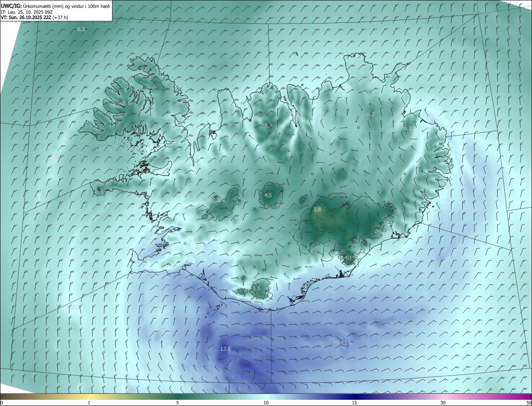
Task: Click the 6.2 value label
Action: click(x=371, y=114)
